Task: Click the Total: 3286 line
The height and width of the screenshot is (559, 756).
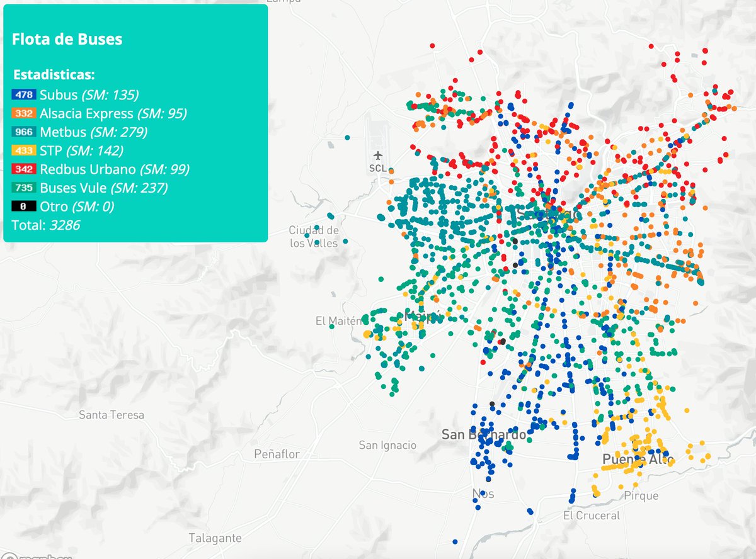Action: click(x=46, y=225)
